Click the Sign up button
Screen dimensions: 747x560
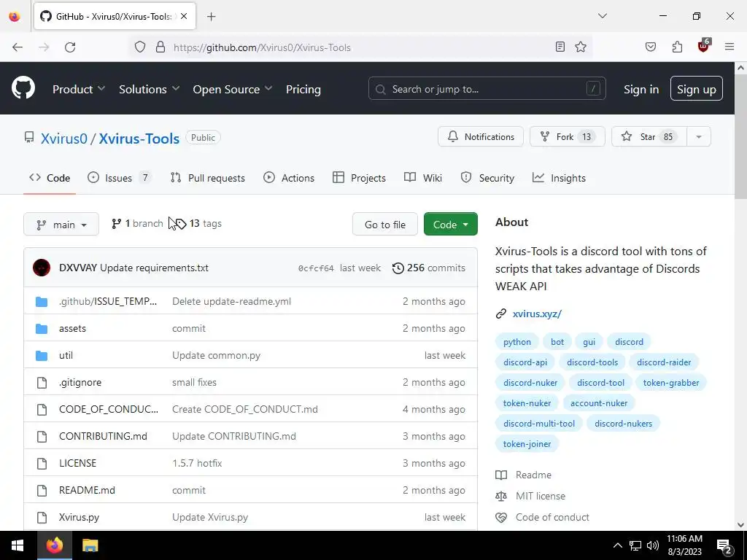(696, 88)
